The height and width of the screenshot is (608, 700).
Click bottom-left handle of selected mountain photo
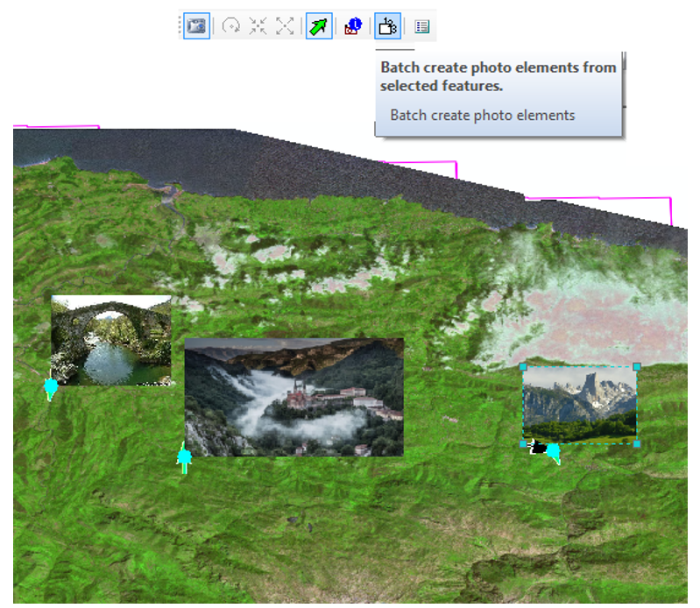[x=523, y=444]
